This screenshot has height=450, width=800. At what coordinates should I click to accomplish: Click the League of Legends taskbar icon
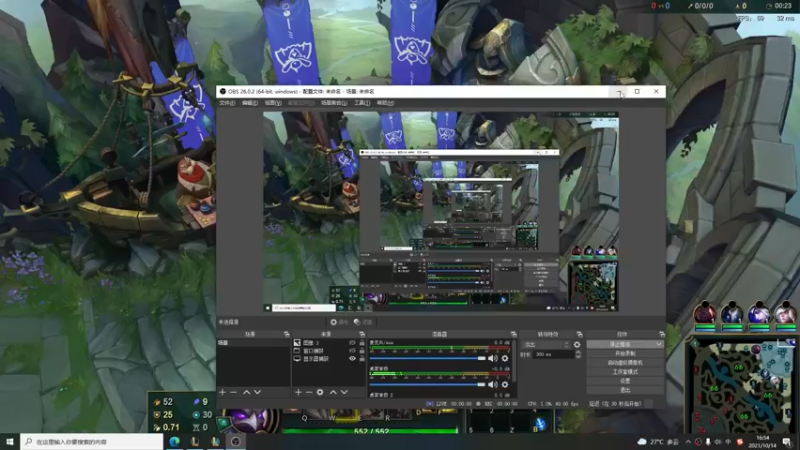195,442
